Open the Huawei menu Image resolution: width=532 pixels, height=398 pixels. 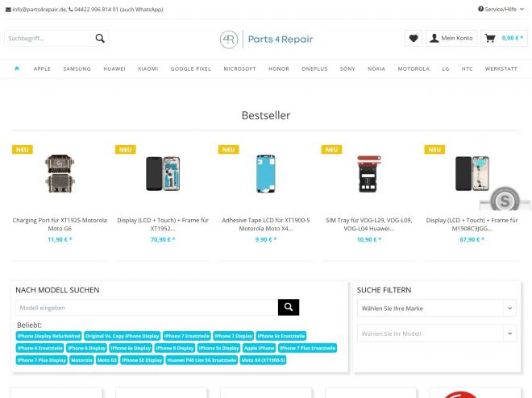coord(114,68)
